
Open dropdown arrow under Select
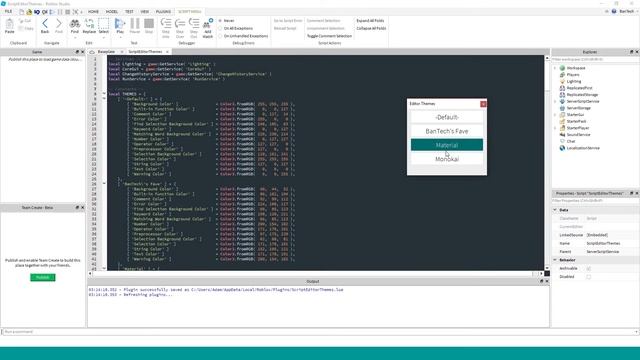[x=104, y=38]
